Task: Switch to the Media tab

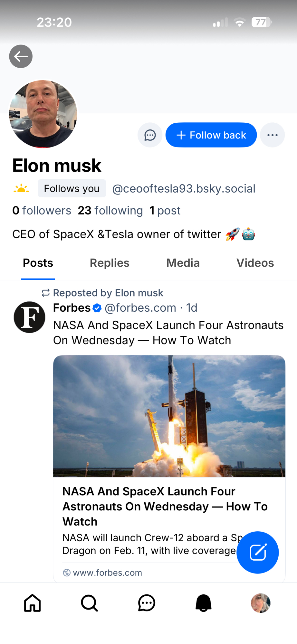Action: click(x=183, y=263)
